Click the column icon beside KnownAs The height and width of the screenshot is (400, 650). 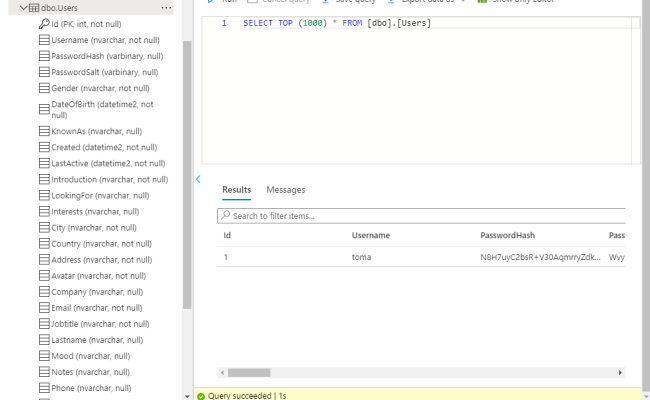[x=44, y=131]
